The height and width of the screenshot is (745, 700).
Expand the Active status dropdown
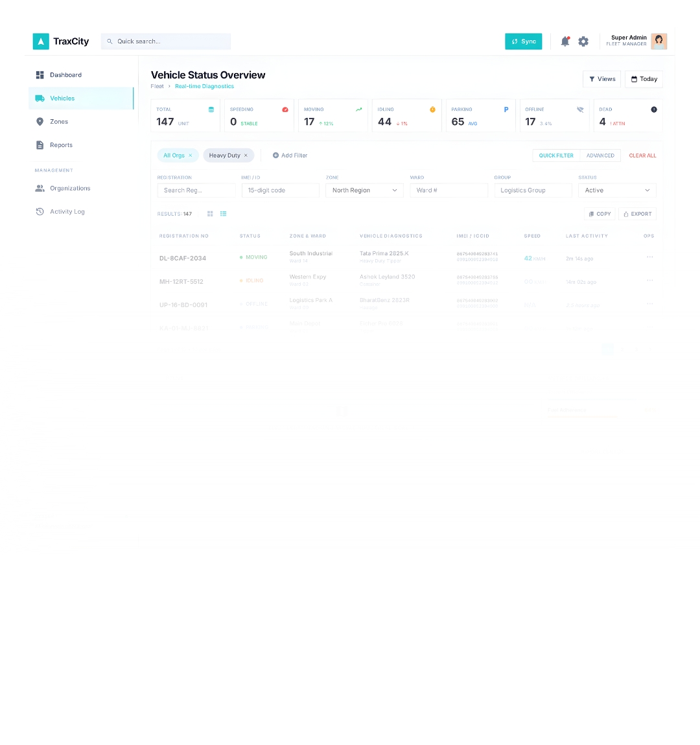(617, 190)
